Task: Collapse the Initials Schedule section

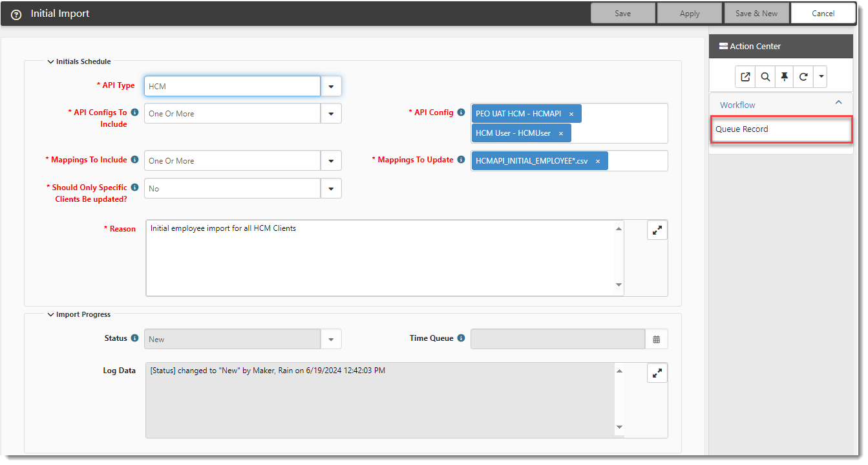Action: point(51,62)
